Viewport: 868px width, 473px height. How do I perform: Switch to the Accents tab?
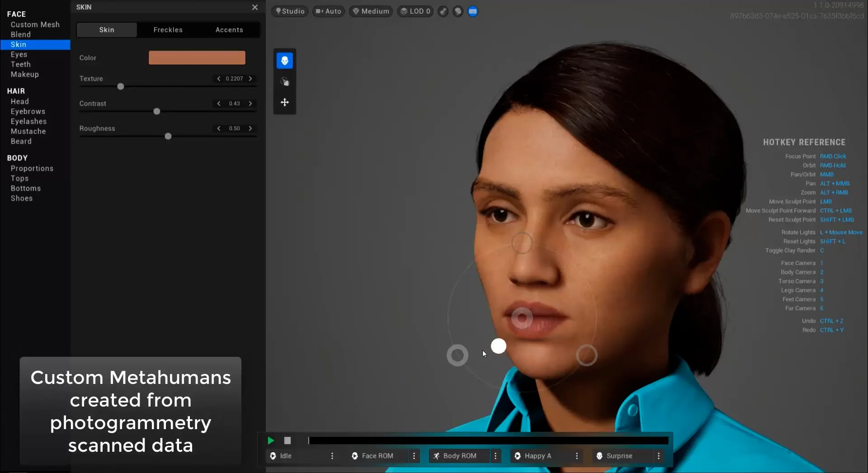tap(229, 29)
